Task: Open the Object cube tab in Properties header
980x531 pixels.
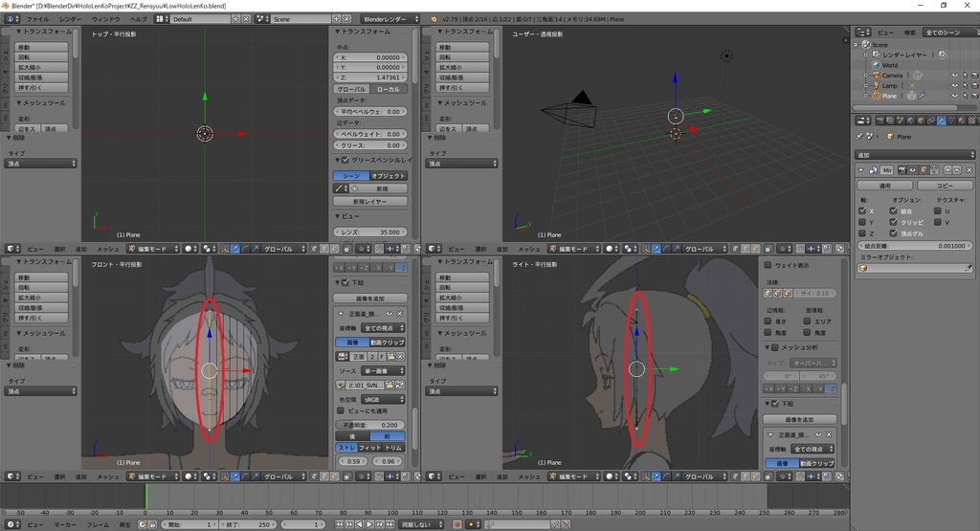Action: 921,121
